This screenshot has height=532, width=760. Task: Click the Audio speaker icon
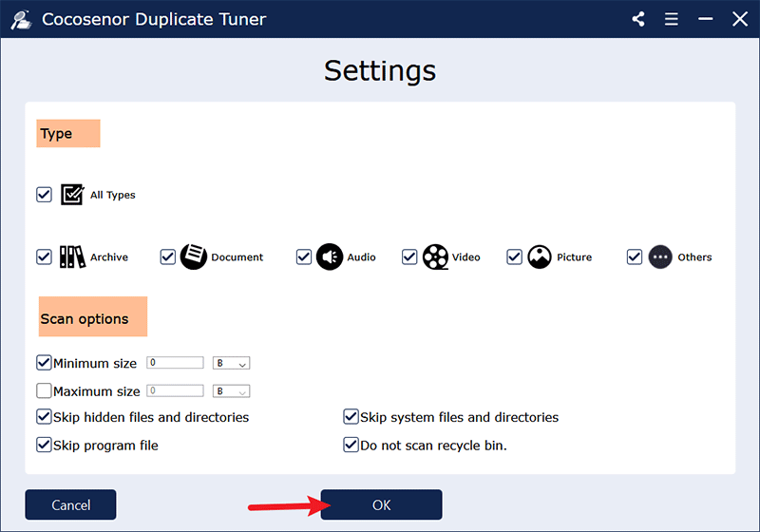(x=330, y=256)
